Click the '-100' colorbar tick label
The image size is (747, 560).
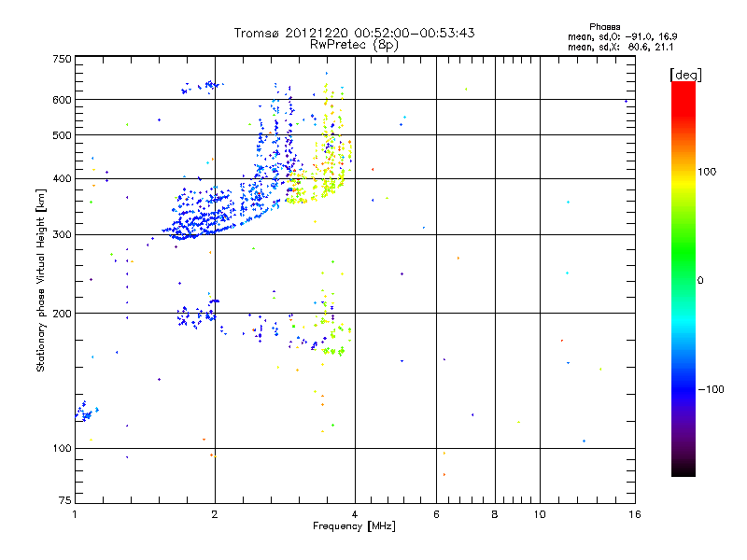pyautogui.click(x=712, y=389)
